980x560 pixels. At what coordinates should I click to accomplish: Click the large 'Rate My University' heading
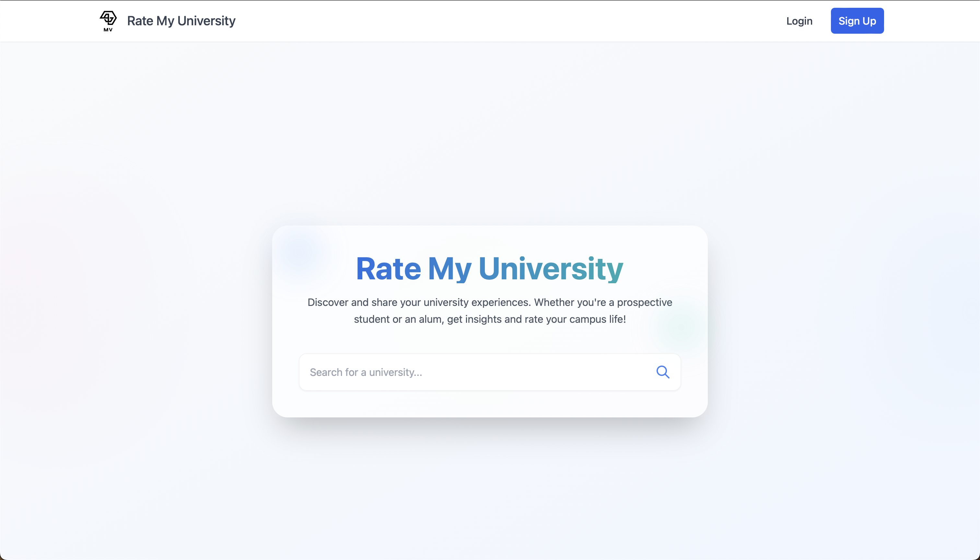click(x=489, y=268)
